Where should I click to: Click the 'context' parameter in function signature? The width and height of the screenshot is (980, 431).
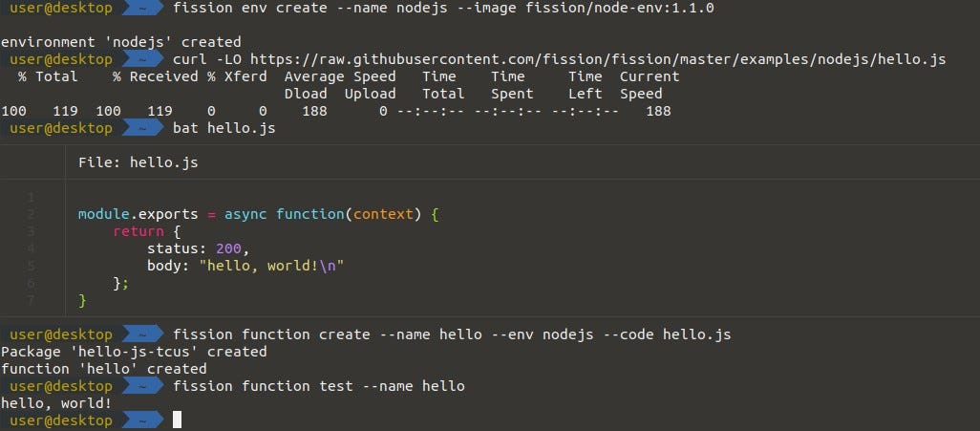pos(383,215)
